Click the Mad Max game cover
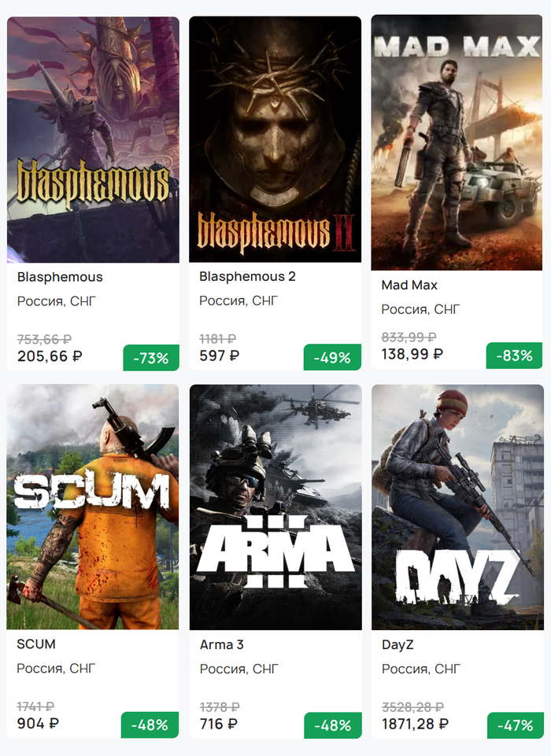This screenshot has width=551, height=756. point(457,142)
